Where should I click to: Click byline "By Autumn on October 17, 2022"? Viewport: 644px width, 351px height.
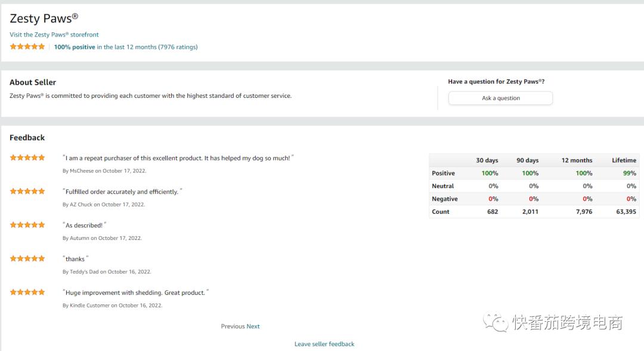(102, 238)
